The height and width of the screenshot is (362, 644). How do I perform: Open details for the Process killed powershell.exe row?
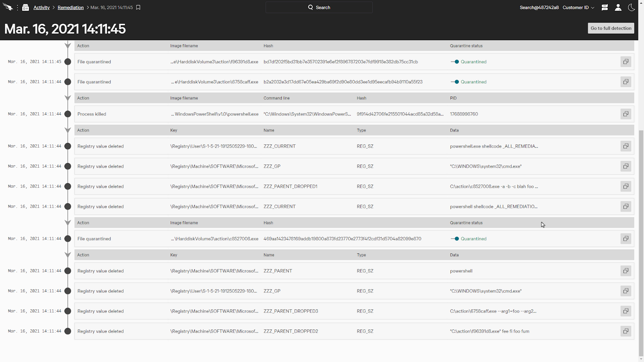coord(626,114)
